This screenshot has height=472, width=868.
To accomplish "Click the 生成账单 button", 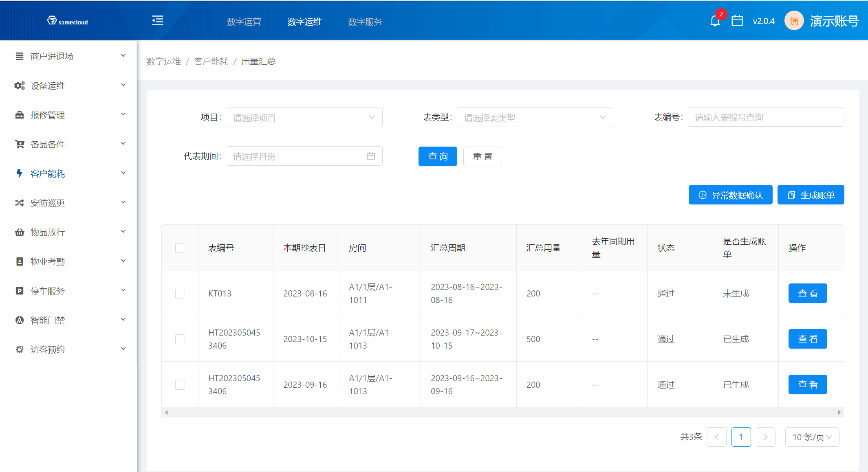I will click(x=811, y=195).
